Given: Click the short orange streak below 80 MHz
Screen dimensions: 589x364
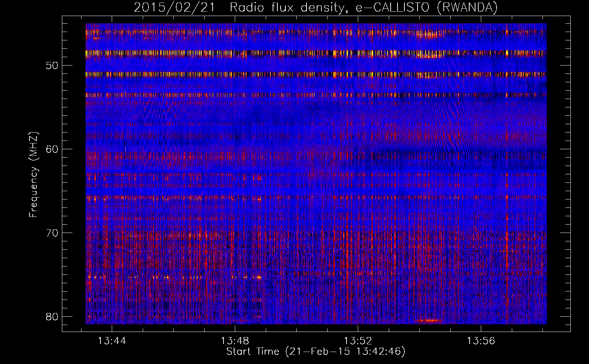Looking at the screenshot, I should [x=429, y=321].
